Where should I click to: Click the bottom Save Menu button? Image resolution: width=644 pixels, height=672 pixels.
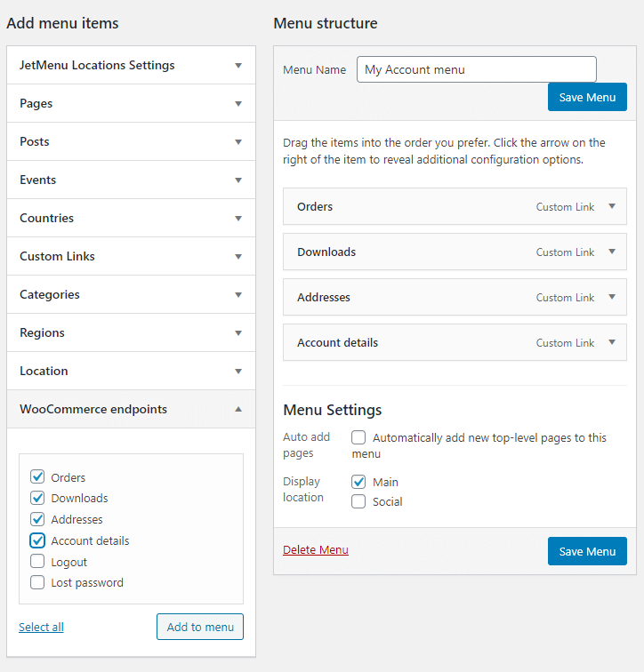[587, 551]
